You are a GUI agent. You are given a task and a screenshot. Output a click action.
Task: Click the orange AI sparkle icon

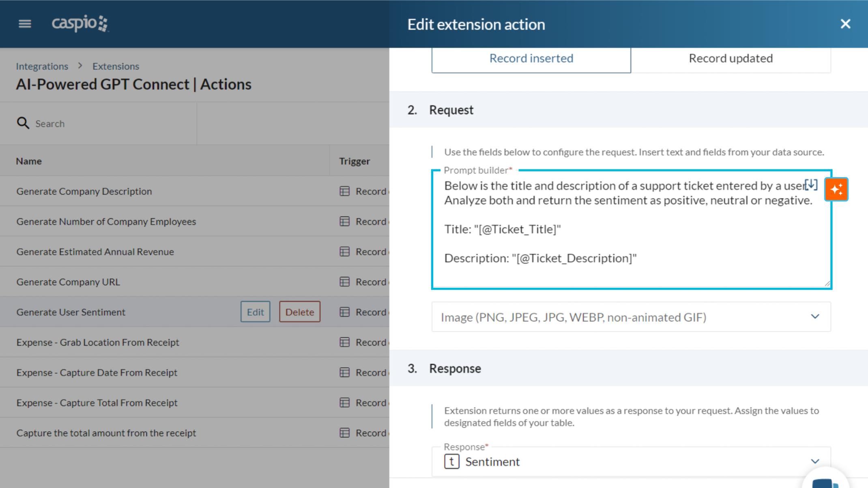836,189
